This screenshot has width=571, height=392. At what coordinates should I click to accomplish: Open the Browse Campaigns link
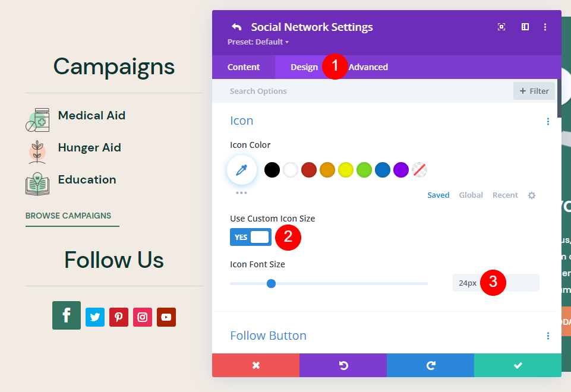(68, 216)
